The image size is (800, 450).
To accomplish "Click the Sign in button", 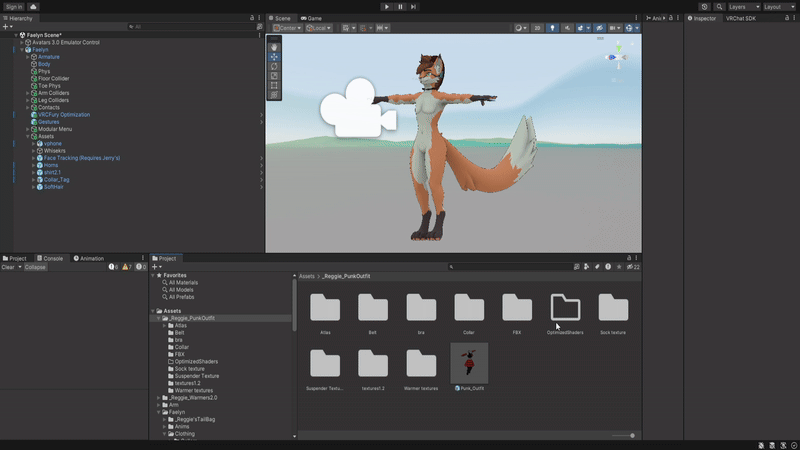I will coord(12,7).
